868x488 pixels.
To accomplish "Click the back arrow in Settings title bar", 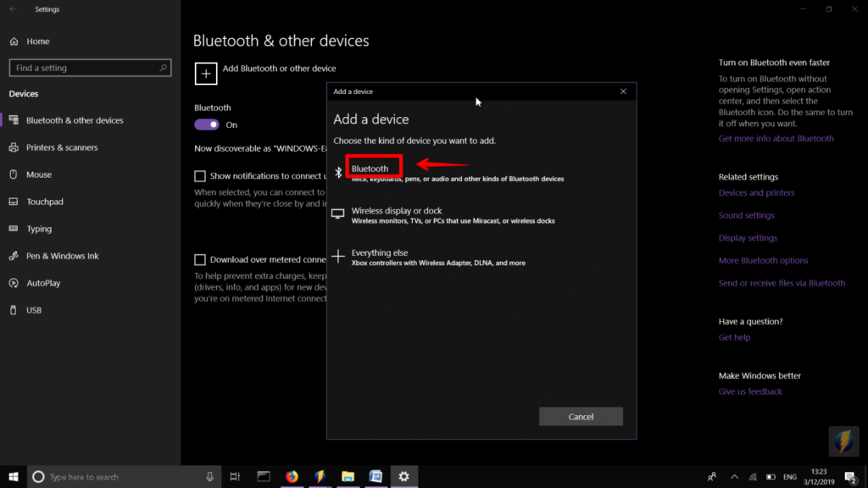I will click(x=14, y=8).
